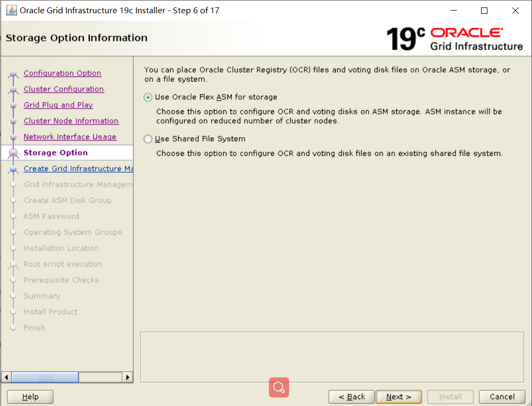Cancel the installer with Cancel button

click(x=502, y=396)
